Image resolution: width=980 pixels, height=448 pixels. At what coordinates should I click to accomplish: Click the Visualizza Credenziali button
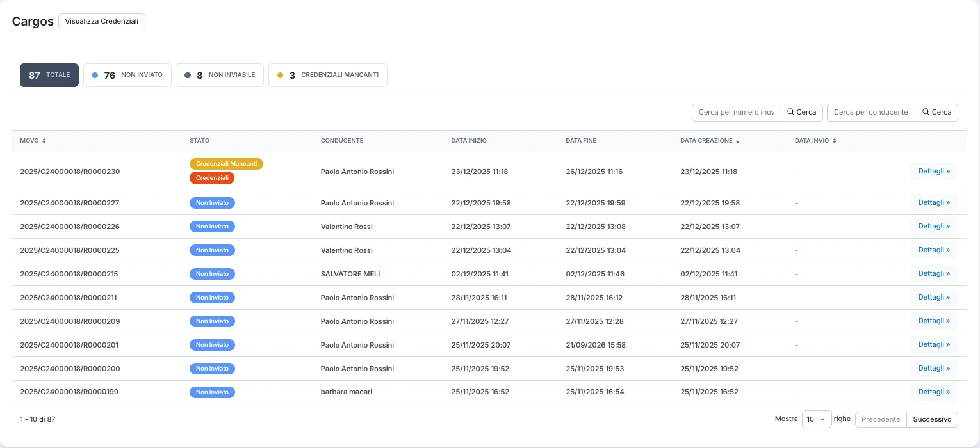click(x=102, y=21)
